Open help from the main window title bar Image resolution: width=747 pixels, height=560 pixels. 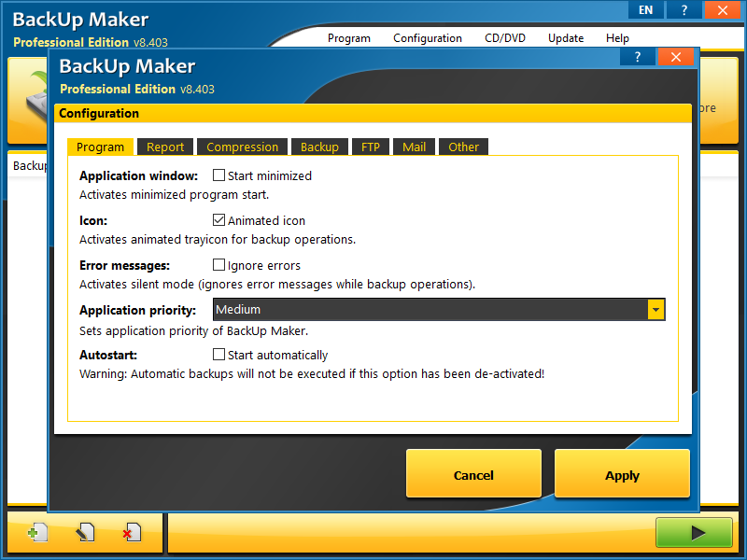(x=684, y=9)
